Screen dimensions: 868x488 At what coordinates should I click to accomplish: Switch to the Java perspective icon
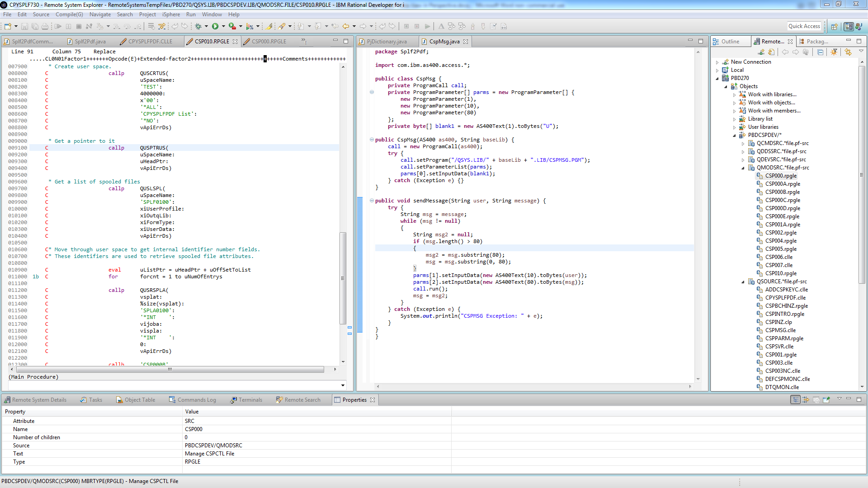(x=859, y=26)
